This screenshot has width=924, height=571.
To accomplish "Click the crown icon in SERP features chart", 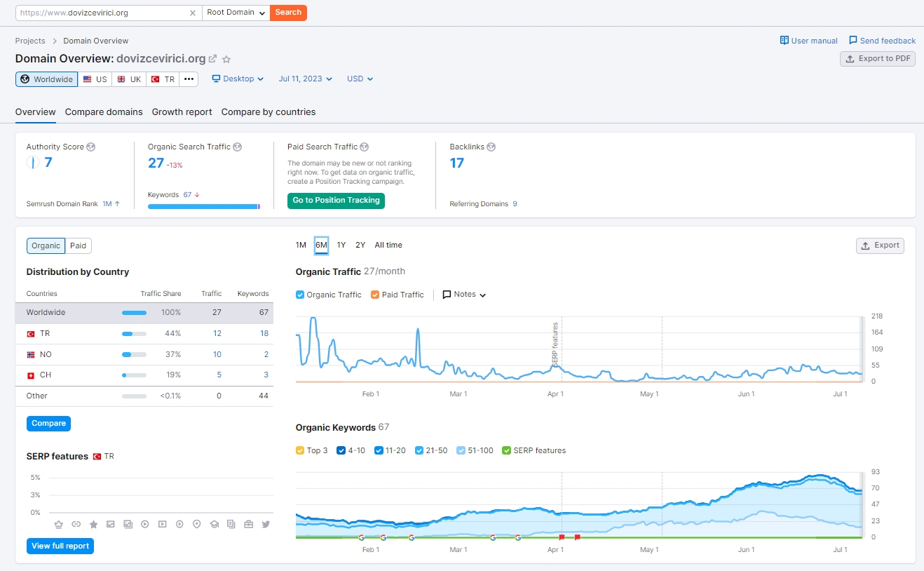I will (59, 524).
